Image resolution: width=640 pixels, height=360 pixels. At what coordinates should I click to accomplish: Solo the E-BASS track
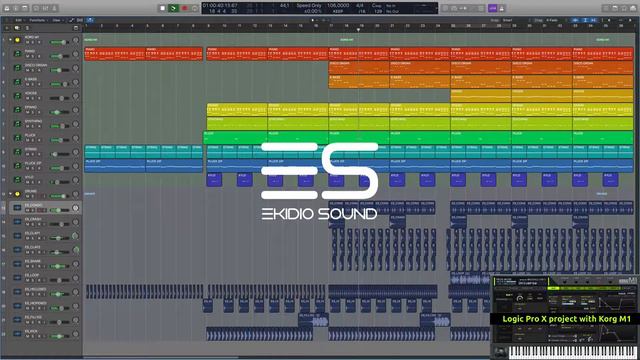coord(33,84)
